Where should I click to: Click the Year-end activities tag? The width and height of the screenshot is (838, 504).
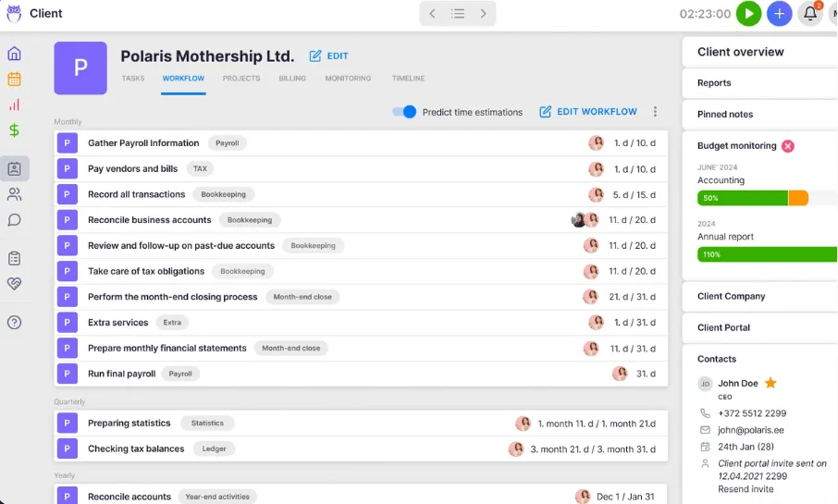tap(217, 497)
